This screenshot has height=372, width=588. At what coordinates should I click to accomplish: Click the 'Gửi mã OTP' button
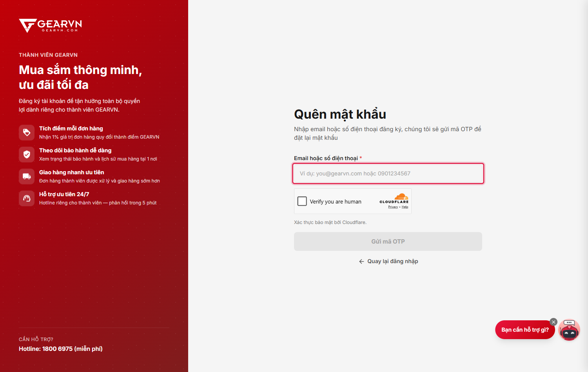click(388, 242)
